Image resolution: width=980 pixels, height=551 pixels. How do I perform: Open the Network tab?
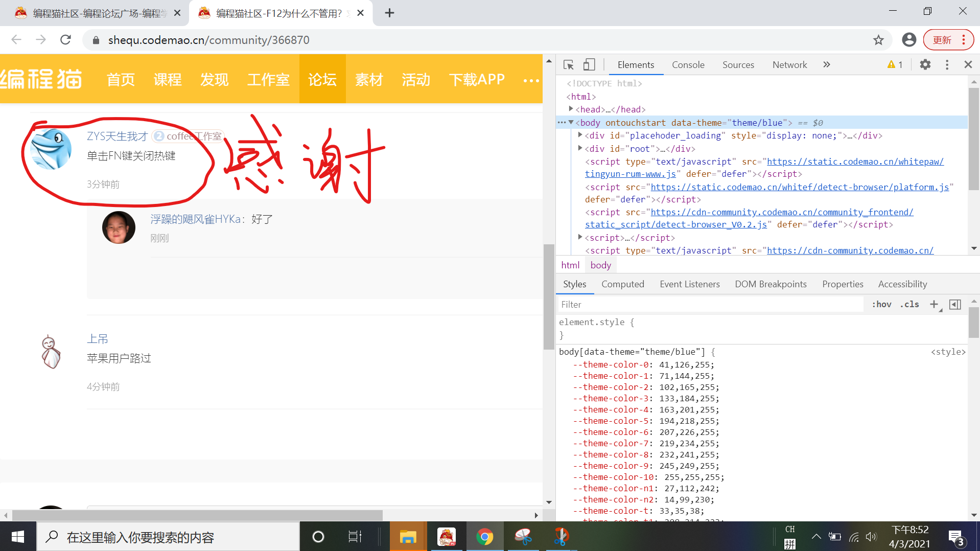pos(789,65)
